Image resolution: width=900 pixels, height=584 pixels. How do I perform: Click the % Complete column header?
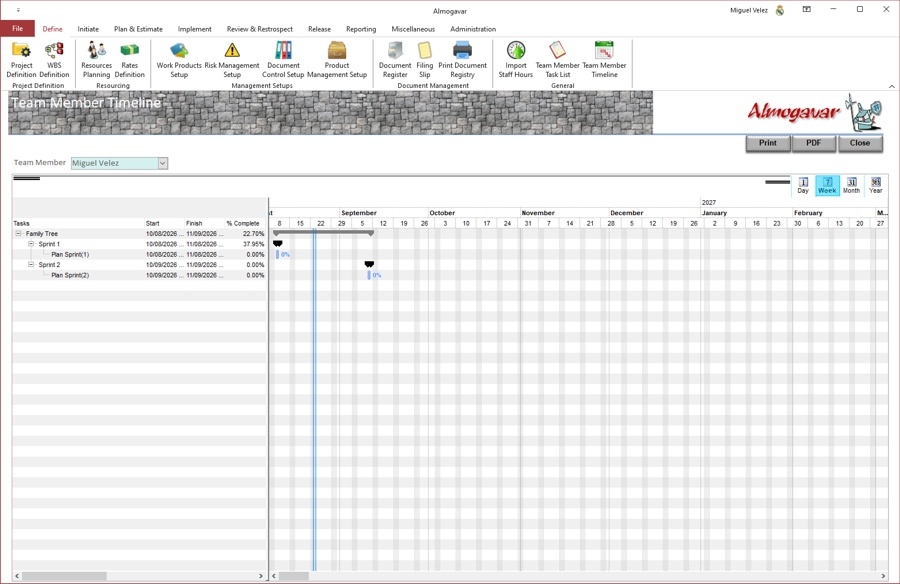point(246,223)
